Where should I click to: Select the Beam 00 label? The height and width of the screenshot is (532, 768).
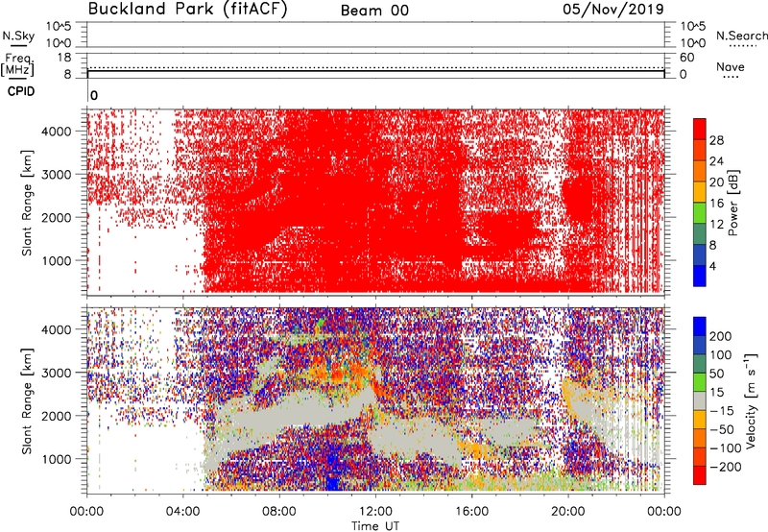[x=374, y=11]
